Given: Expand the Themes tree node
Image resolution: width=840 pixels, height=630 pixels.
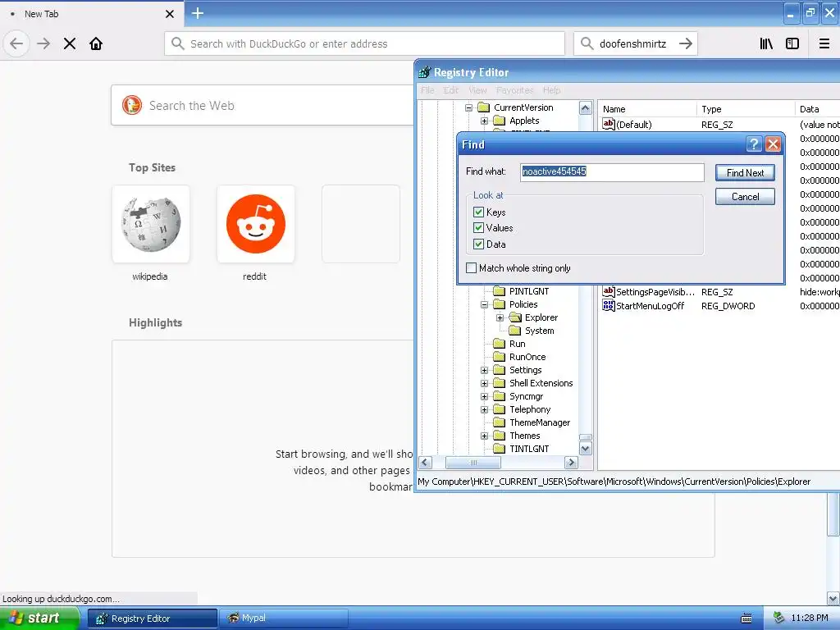Looking at the screenshot, I should 484,436.
